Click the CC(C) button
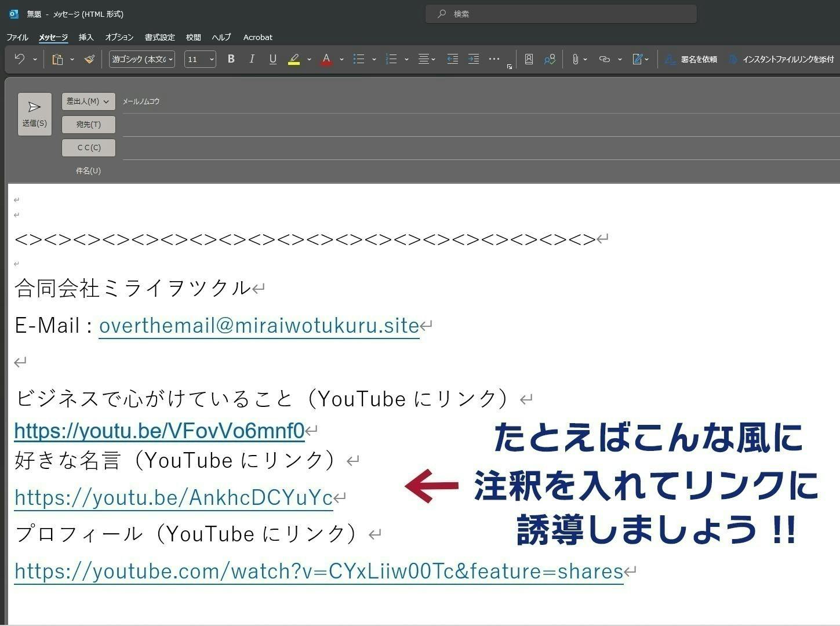This screenshot has width=840, height=626. tap(89, 148)
